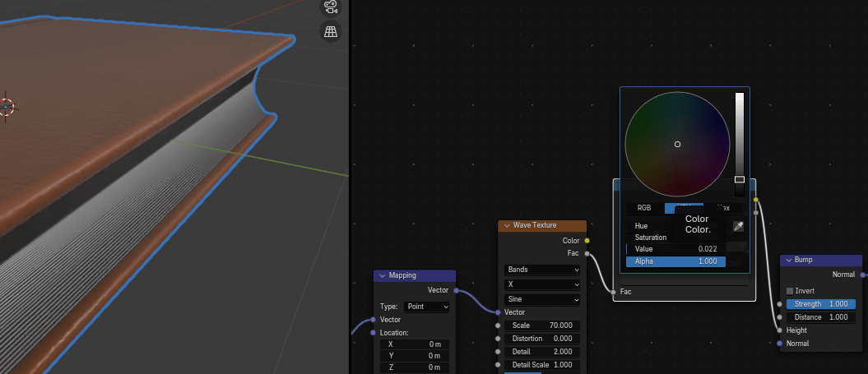The image size is (868, 374).
Task: Open the Bands wave type dropdown
Action: pyautogui.click(x=542, y=270)
